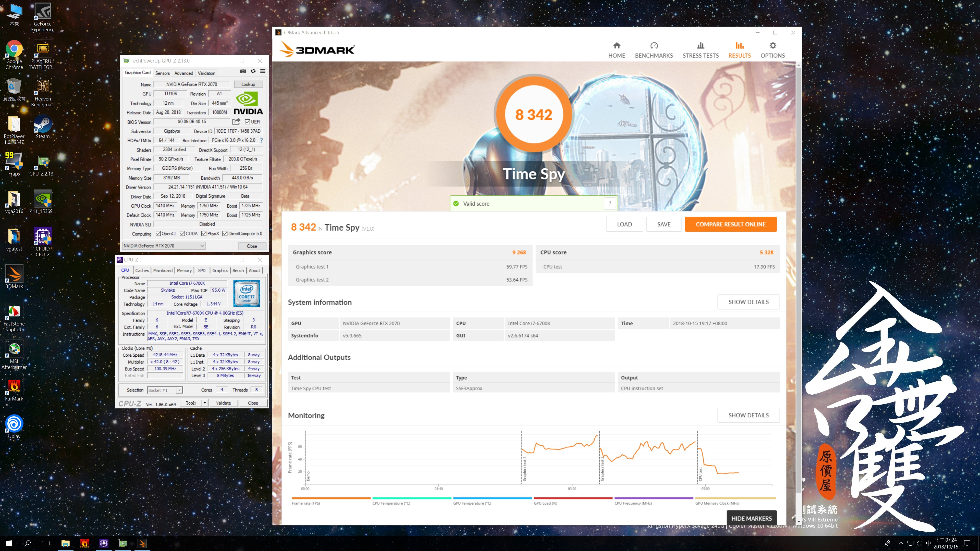
Task: Toggle the UEFI checkbox in GPU-Z
Action: pyautogui.click(x=247, y=122)
